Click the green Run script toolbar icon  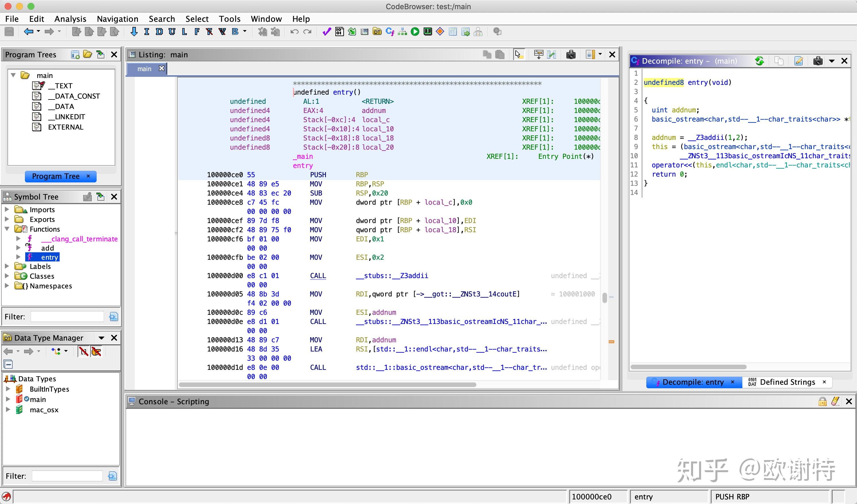click(415, 32)
